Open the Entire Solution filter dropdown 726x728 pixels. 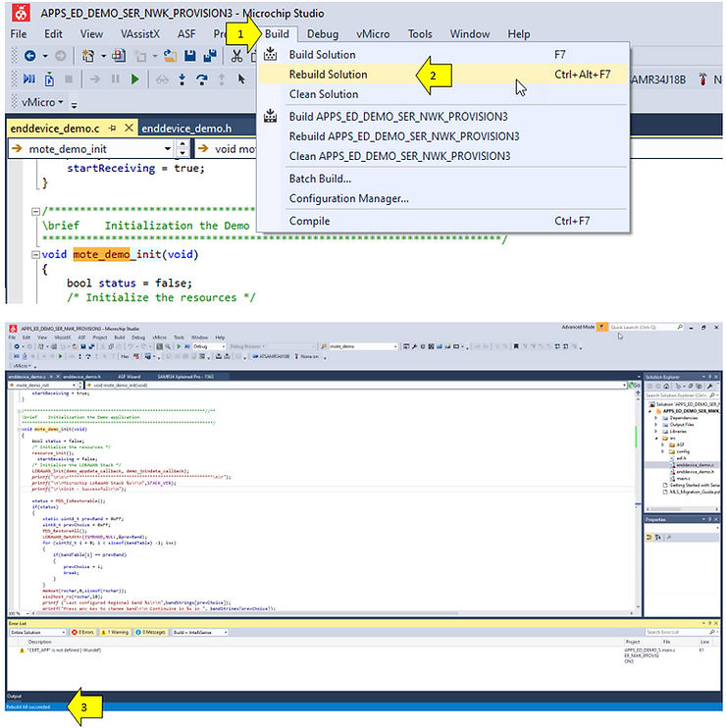(x=37, y=633)
